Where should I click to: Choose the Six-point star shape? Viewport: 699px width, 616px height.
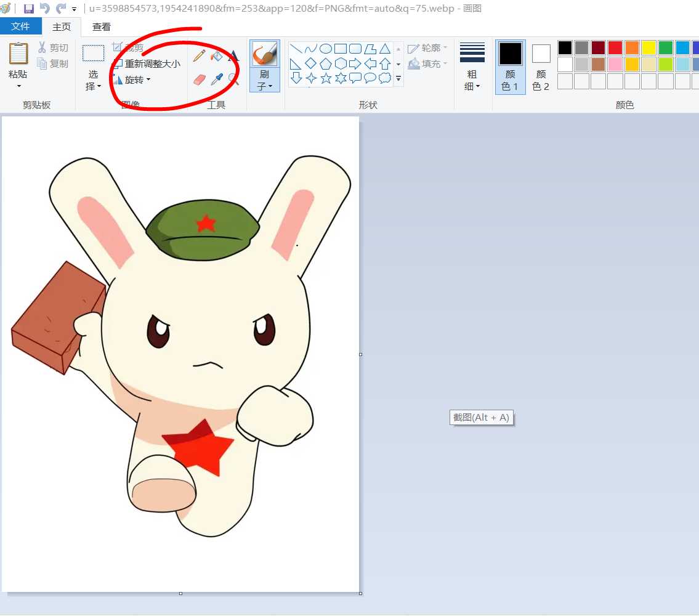341,78
